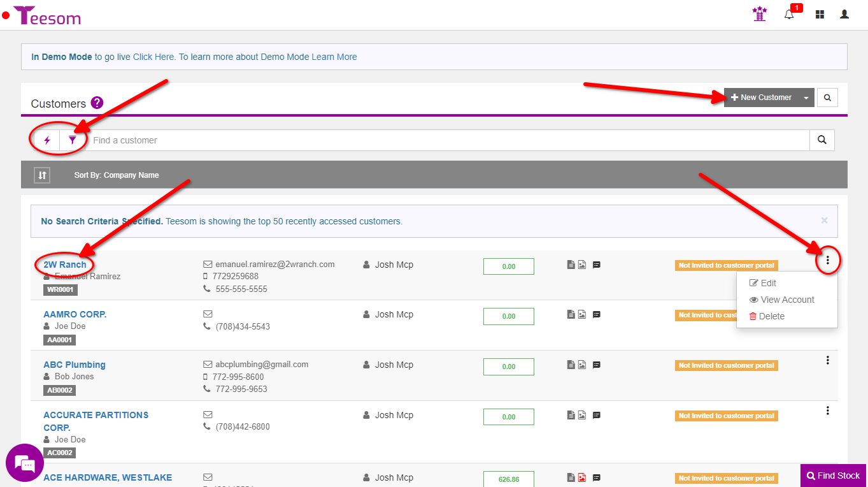Viewport: 868px width, 487px height.
Task: Open AAMRO CORP. notes comment icon
Action: tap(597, 315)
